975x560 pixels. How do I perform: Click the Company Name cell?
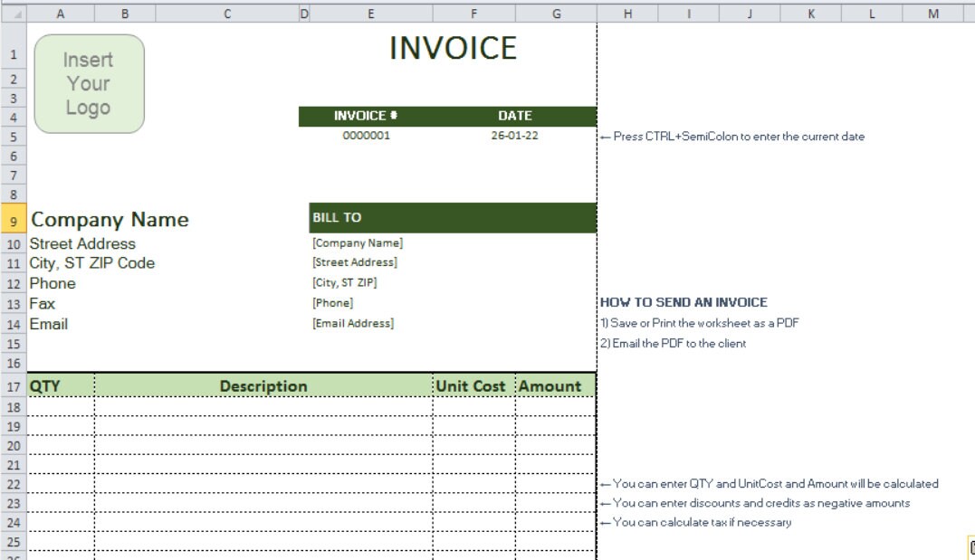(x=110, y=220)
